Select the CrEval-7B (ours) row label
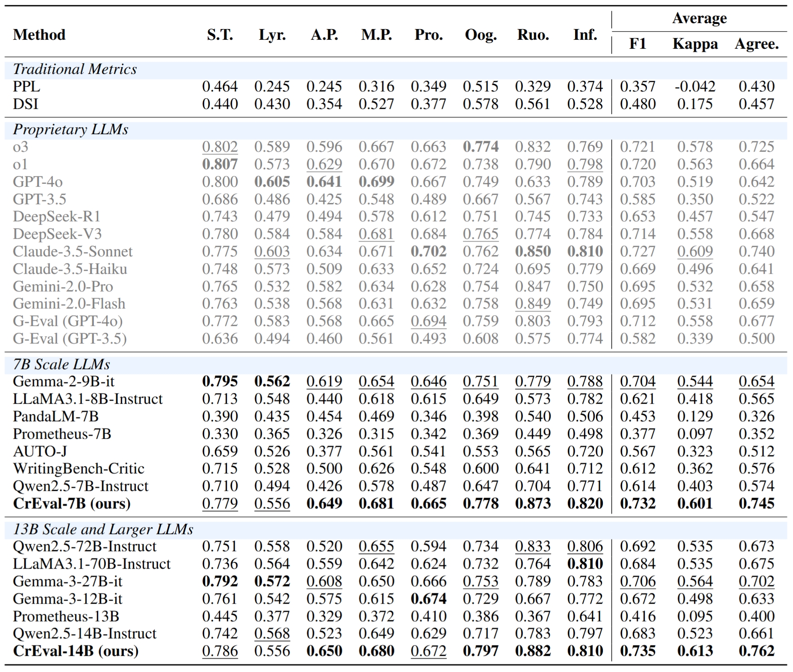 point(71,504)
